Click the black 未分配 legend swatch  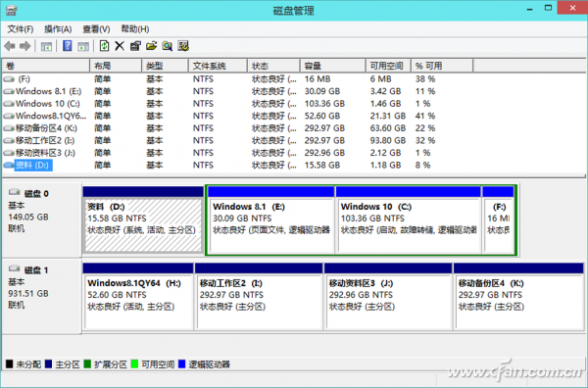pos(10,364)
